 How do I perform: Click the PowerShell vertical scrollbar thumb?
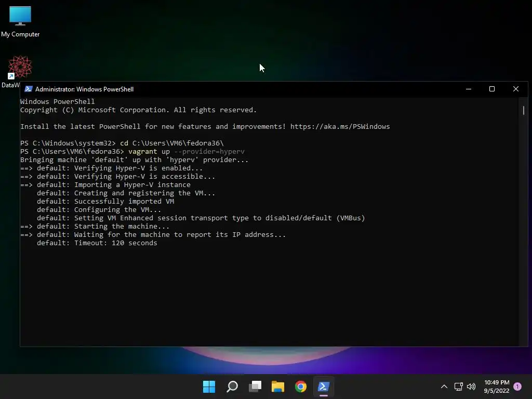524,110
